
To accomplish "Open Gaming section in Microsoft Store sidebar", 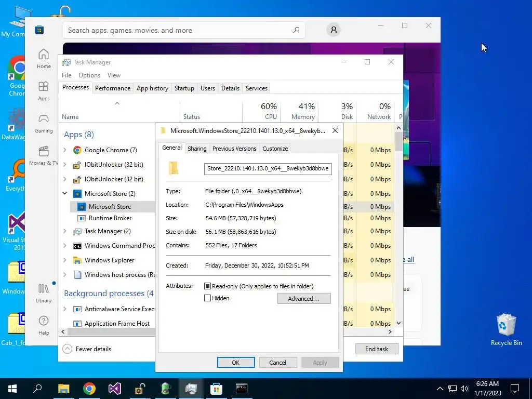I will tap(44, 123).
